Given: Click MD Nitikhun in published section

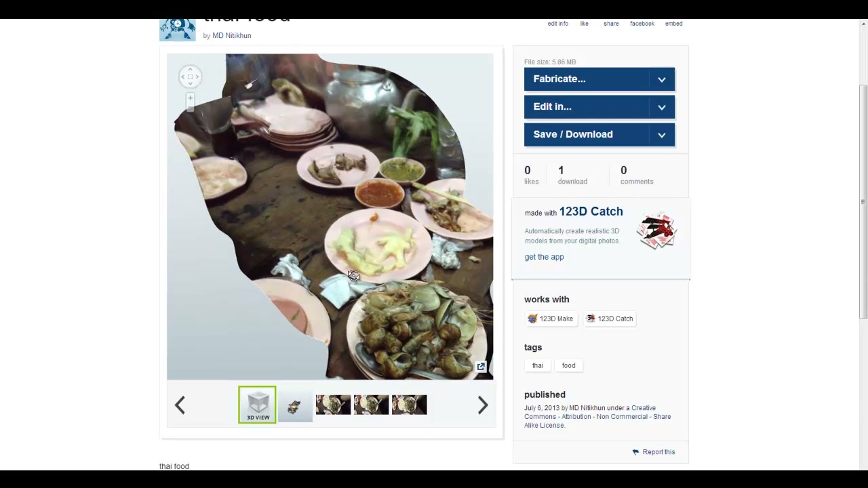Looking at the screenshot, I should (x=587, y=408).
